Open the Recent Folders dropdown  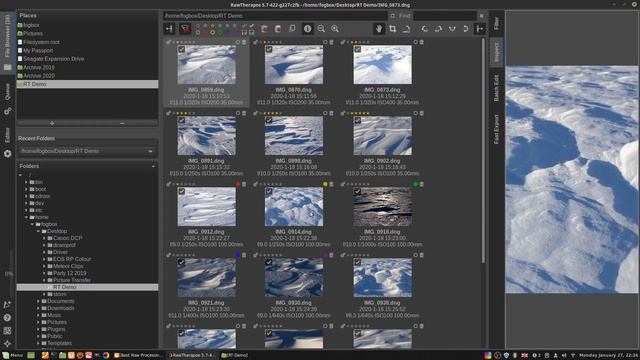coord(87,151)
